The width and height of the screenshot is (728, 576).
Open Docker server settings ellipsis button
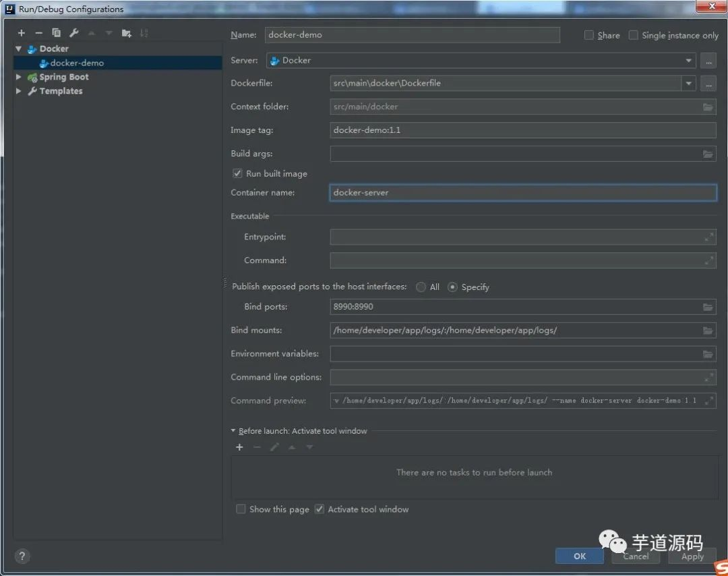click(708, 61)
